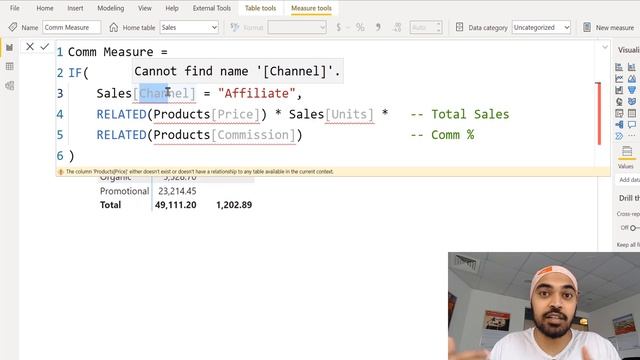This screenshot has width=640, height=360.
Task: Click the 1,202.89 total value
Action: click(234, 205)
